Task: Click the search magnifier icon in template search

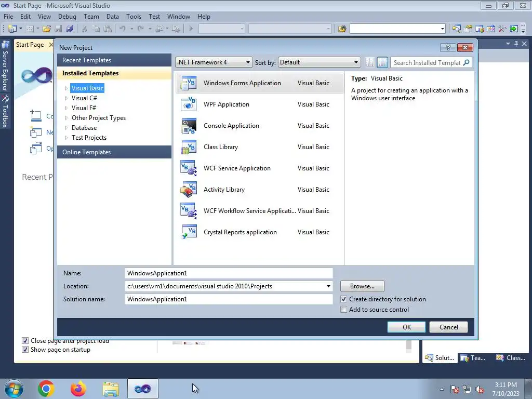Action: pyautogui.click(x=467, y=62)
